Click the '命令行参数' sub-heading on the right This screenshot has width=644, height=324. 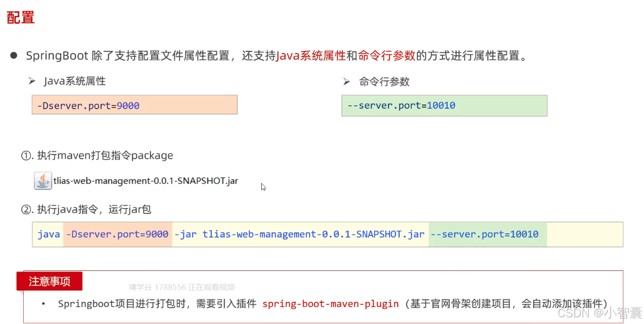(x=384, y=81)
